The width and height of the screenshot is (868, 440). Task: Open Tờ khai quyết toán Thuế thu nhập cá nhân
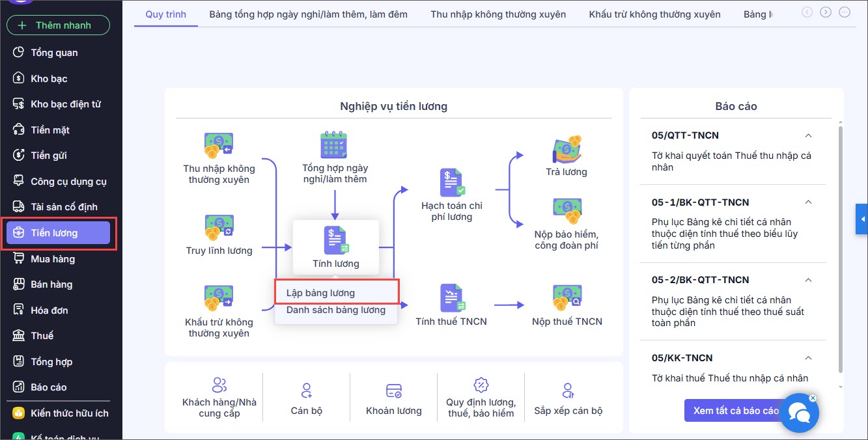click(731, 161)
